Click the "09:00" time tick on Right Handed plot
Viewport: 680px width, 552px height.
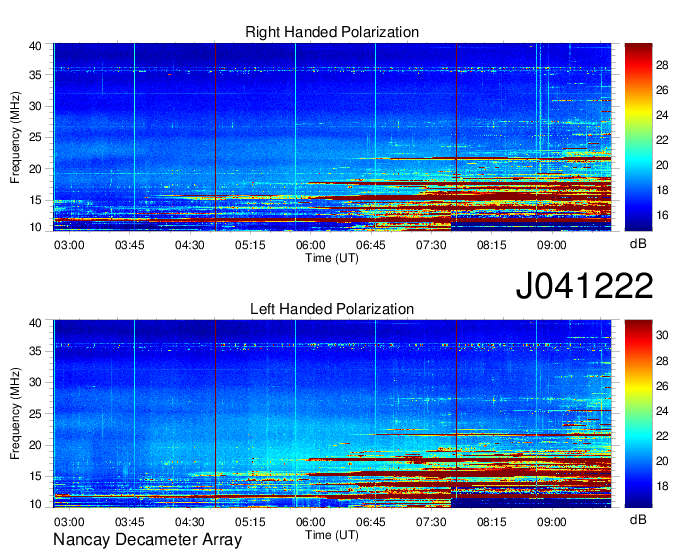coord(552,245)
